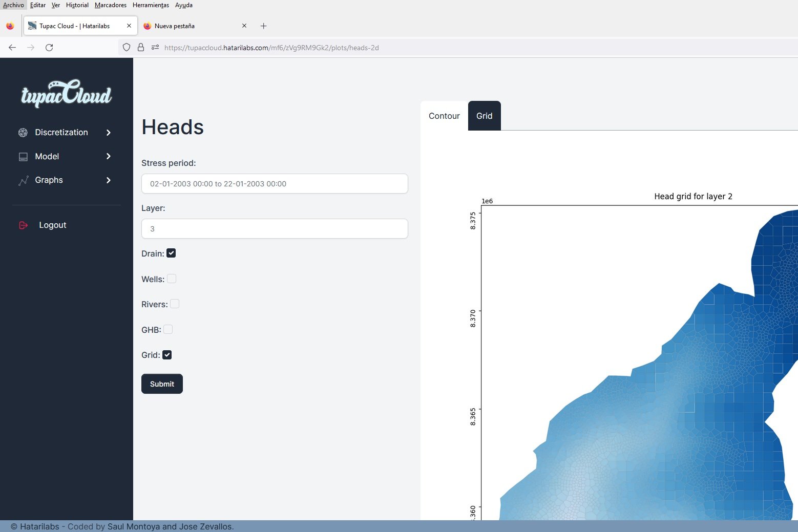Click the 'Head grid for layer 2' title

point(693,197)
